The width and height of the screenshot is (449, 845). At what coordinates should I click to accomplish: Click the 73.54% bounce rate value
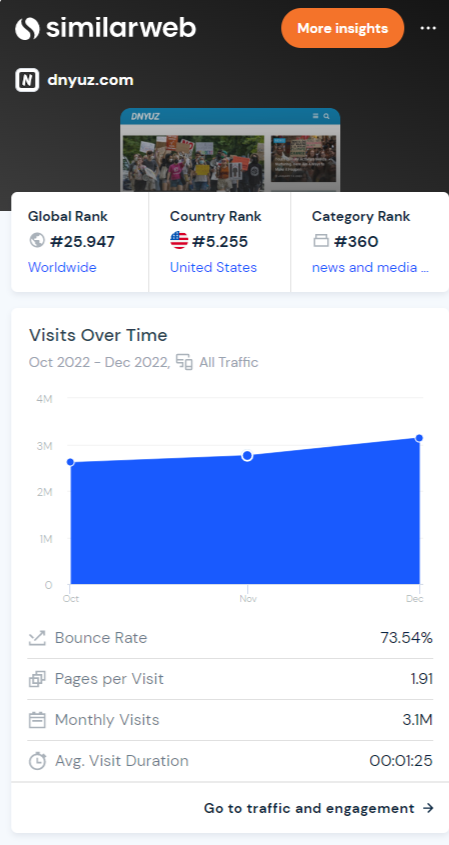pos(406,638)
